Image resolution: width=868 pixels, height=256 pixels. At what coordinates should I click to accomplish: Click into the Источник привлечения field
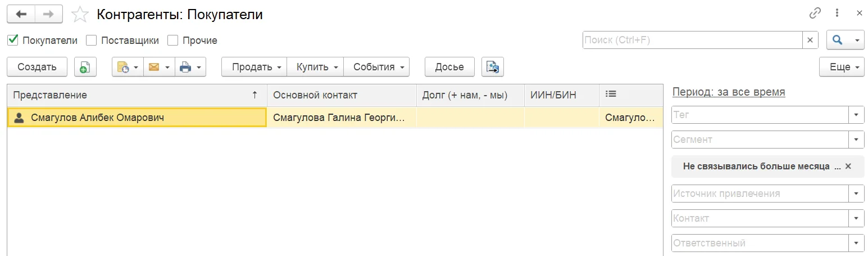pos(760,194)
